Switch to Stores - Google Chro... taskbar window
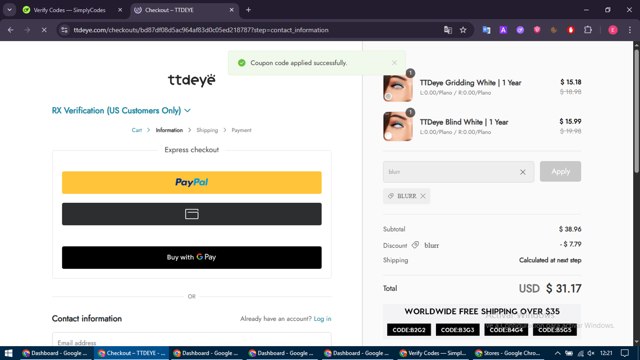The height and width of the screenshot is (360, 640). tap(508, 353)
